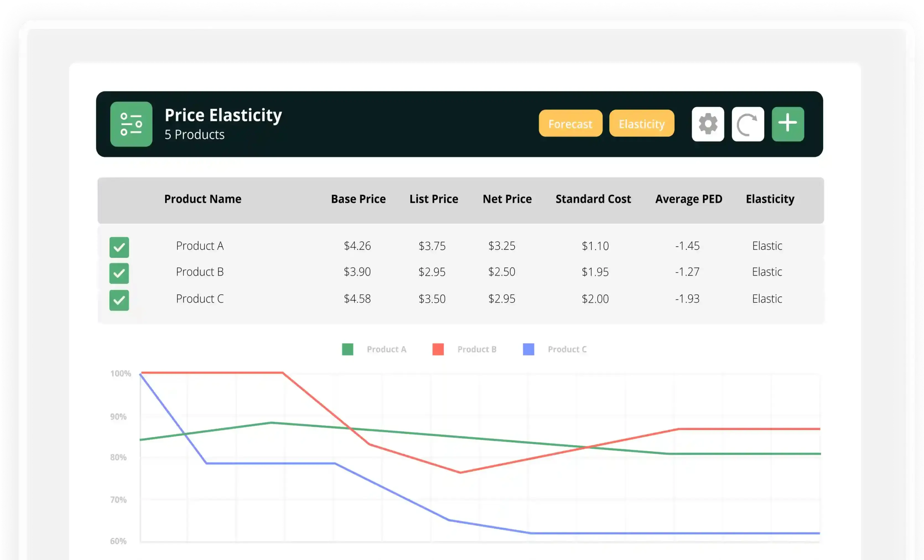
Task: Click the $1.95 standard cost value
Action: 595,271
